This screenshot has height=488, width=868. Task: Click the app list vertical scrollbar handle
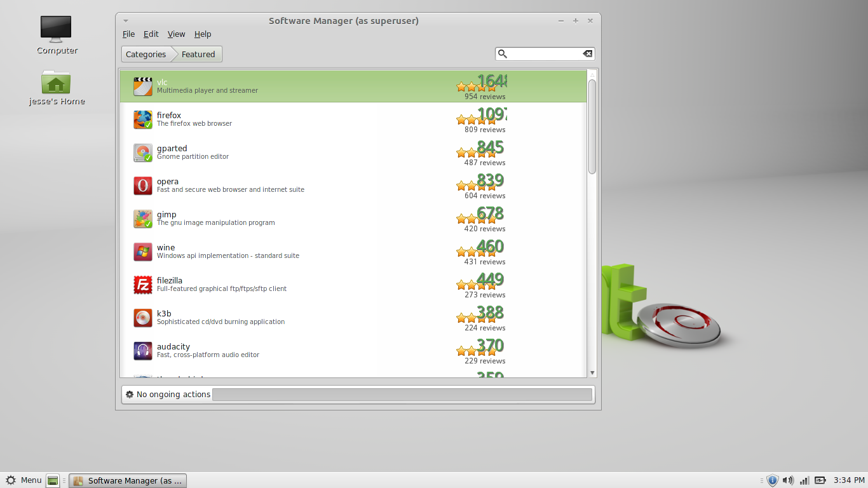click(x=592, y=126)
